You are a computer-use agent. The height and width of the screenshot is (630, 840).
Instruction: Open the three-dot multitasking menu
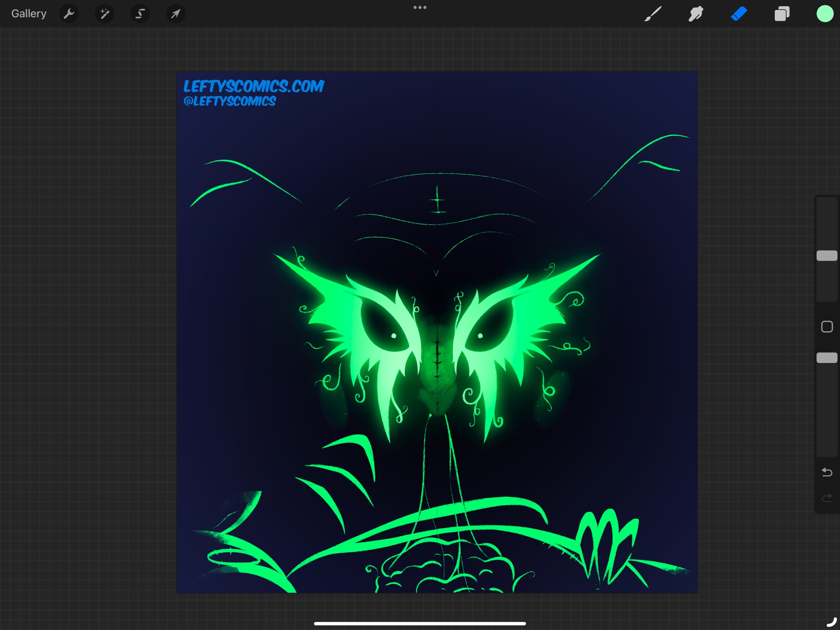(x=420, y=8)
